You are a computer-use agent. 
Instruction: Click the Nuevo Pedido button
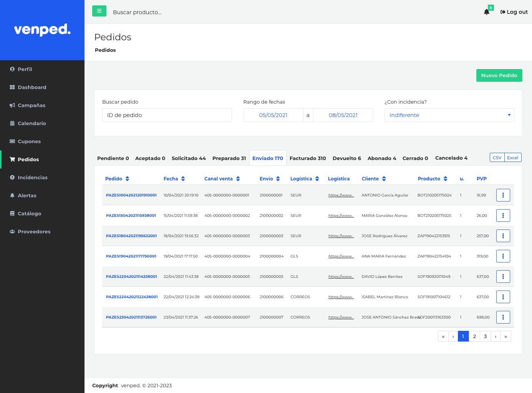[499, 75]
